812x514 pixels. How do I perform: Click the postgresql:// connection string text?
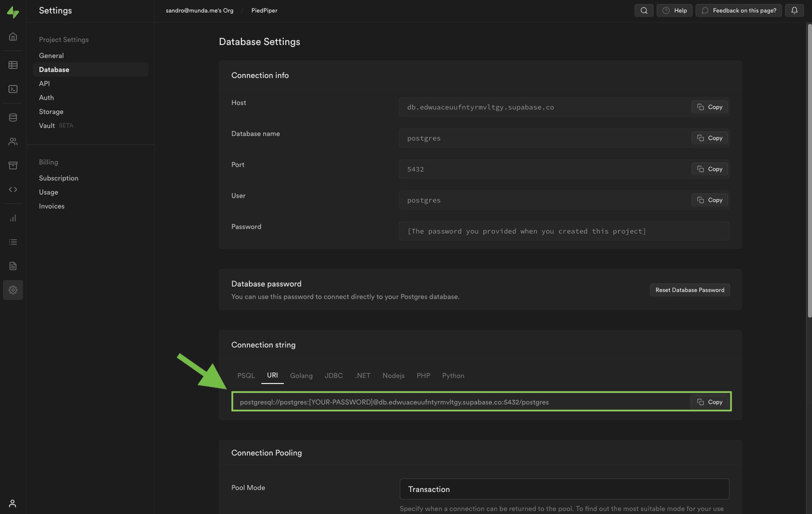(x=394, y=402)
